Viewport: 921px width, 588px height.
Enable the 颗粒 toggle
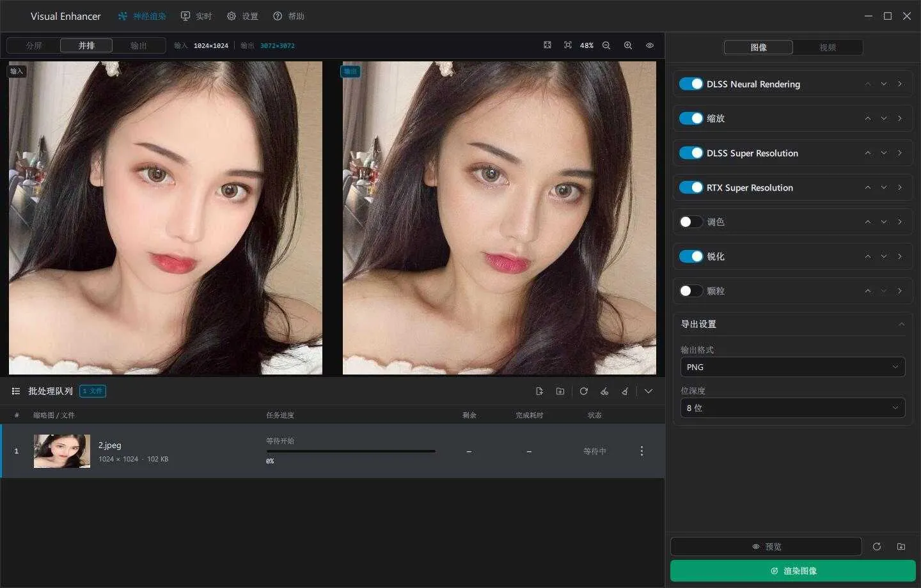click(x=691, y=291)
